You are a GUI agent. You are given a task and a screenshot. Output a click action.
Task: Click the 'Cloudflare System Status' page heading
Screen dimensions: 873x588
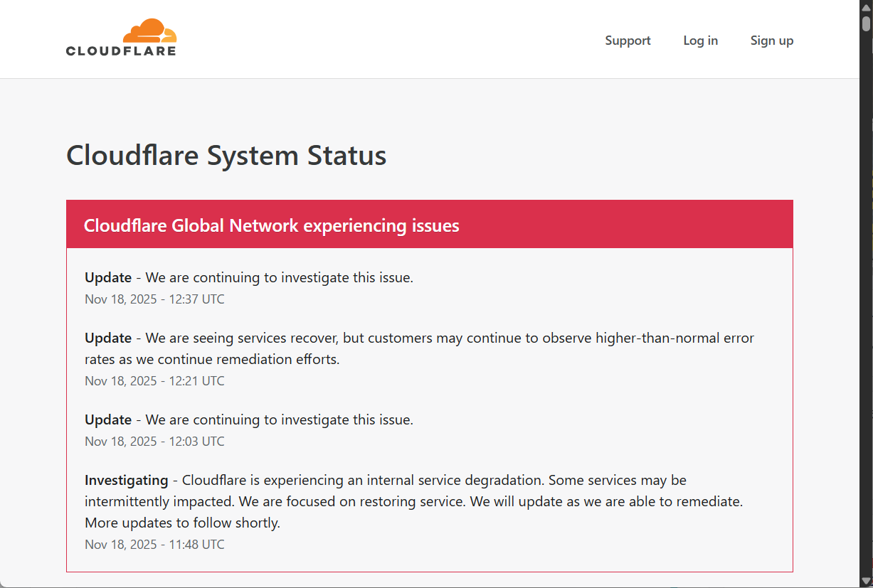click(x=226, y=156)
